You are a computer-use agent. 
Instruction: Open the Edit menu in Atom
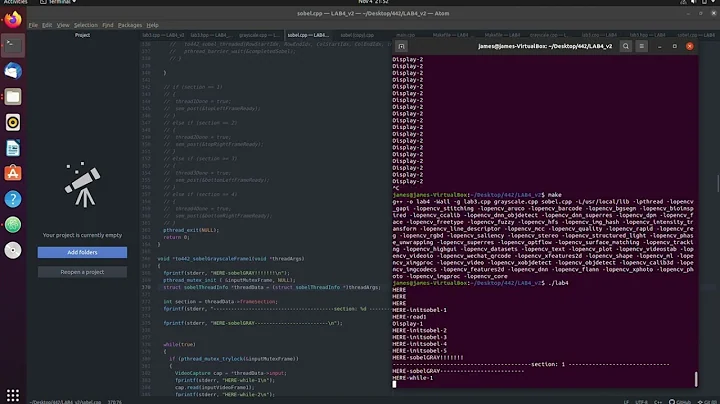(47, 25)
